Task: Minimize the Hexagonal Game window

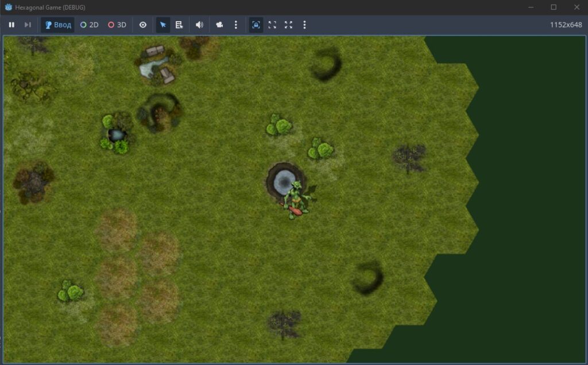Action: click(x=531, y=7)
